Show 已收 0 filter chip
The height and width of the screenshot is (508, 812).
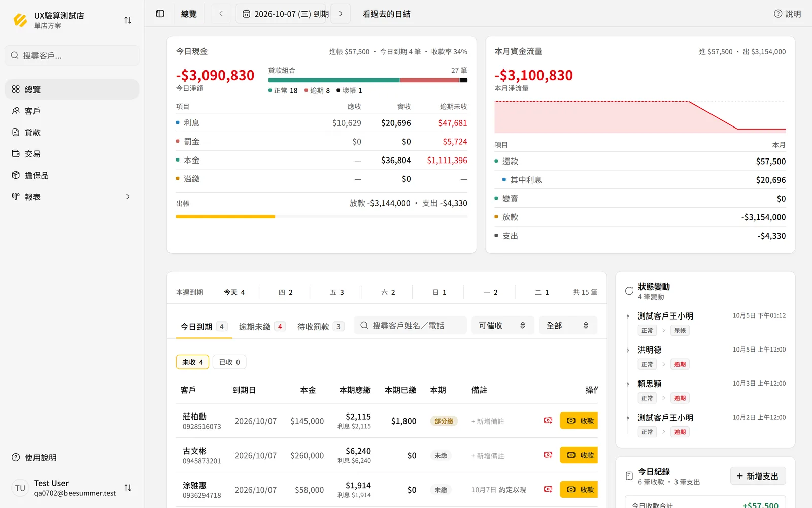(x=229, y=362)
